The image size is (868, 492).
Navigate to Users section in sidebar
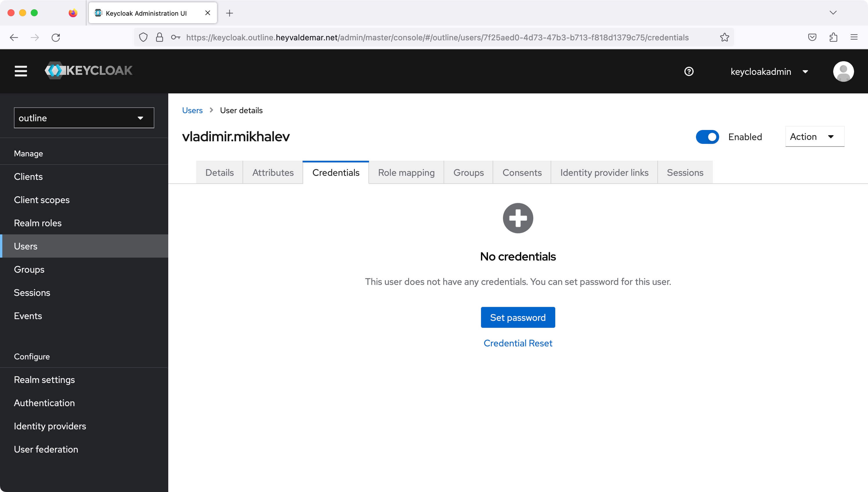[x=26, y=246]
